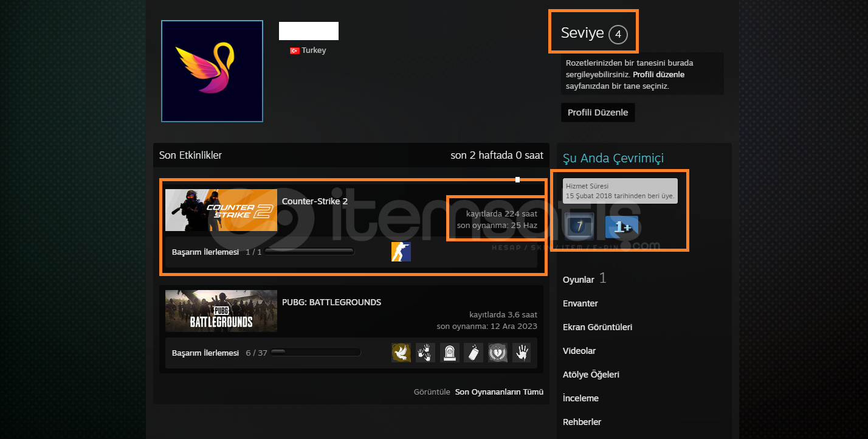Click 'son 2 haftada 0 saat' text
The image size is (868, 439).
pos(497,155)
